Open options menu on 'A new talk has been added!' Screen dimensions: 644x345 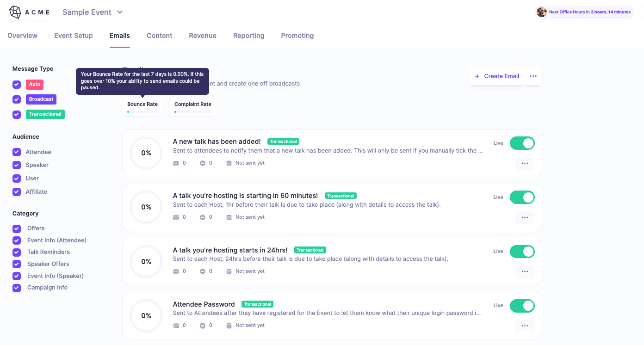point(525,163)
